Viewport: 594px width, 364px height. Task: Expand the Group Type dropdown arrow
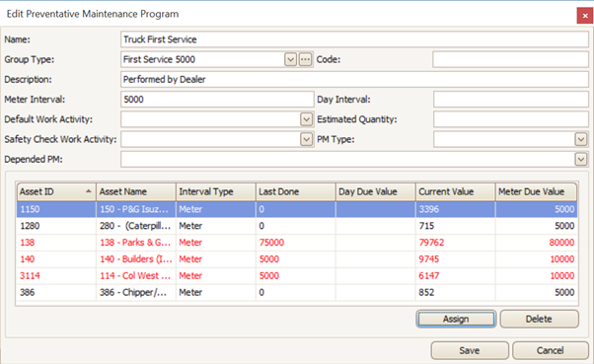pyautogui.click(x=290, y=59)
